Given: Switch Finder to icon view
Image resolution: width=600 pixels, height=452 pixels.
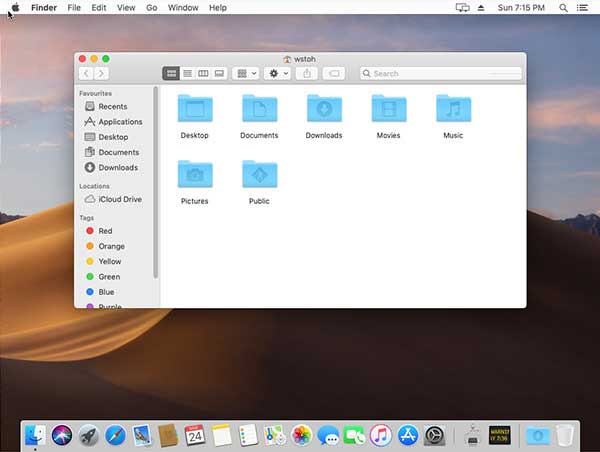Looking at the screenshot, I should (171, 73).
